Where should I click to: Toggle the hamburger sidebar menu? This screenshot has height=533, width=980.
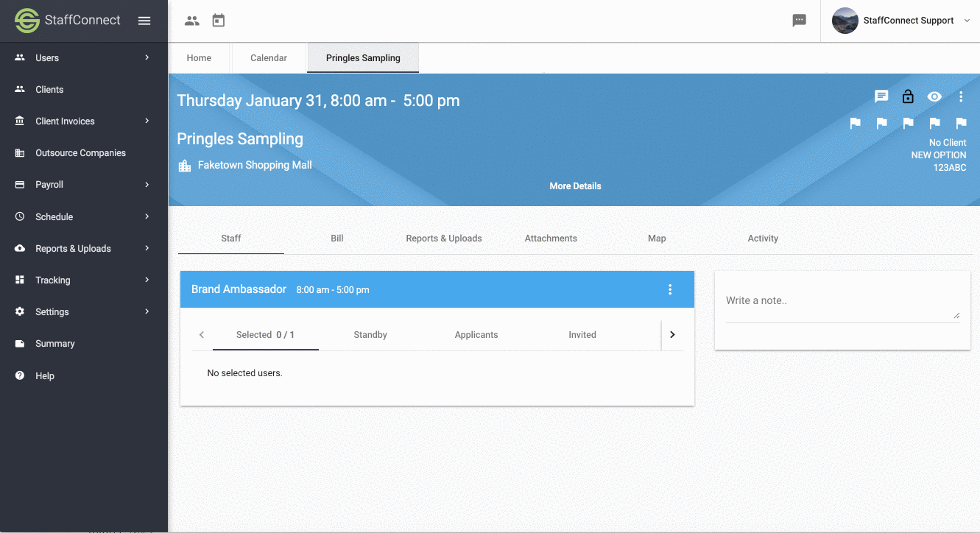[144, 21]
